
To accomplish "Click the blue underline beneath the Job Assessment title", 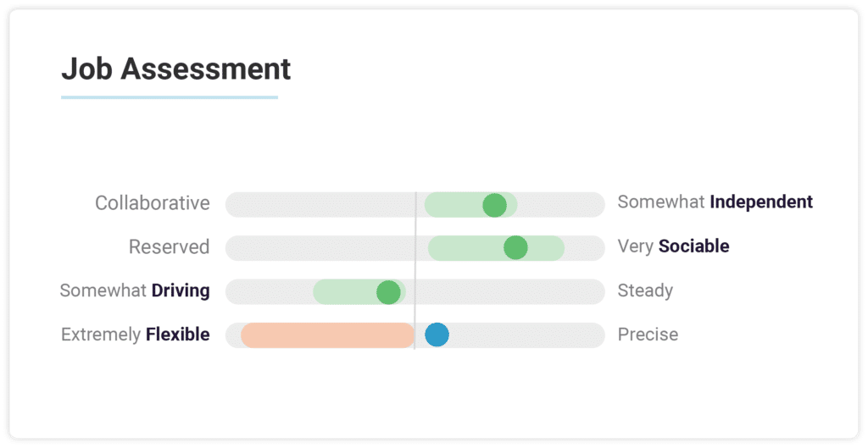I will tap(170, 97).
